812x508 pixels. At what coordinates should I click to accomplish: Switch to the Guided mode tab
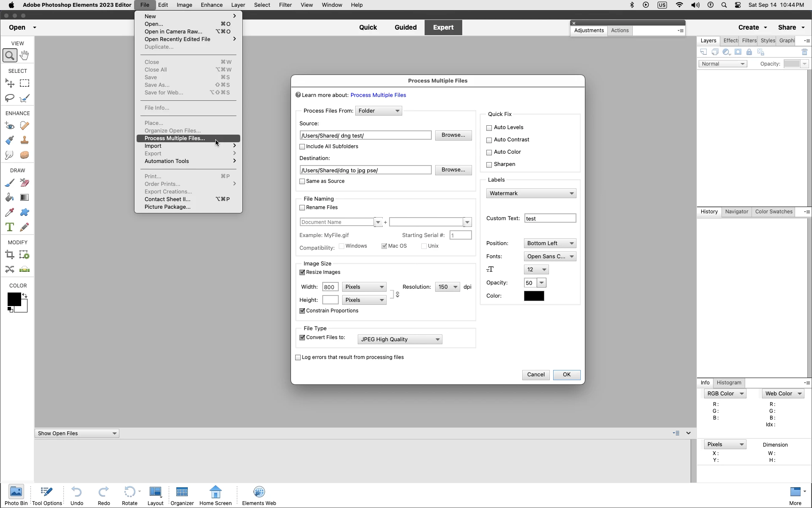point(405,28)
